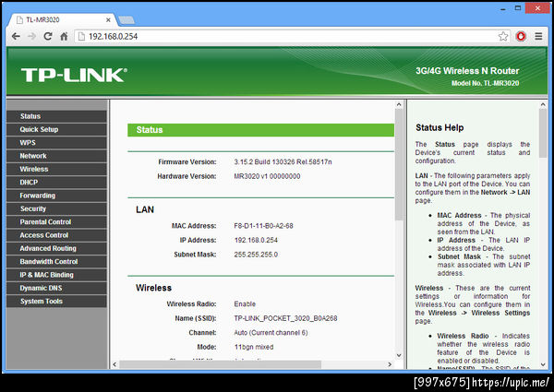Select the TL-MR3020 tab
The width and height of the screenshot is (554, 392).
[60, 20]
